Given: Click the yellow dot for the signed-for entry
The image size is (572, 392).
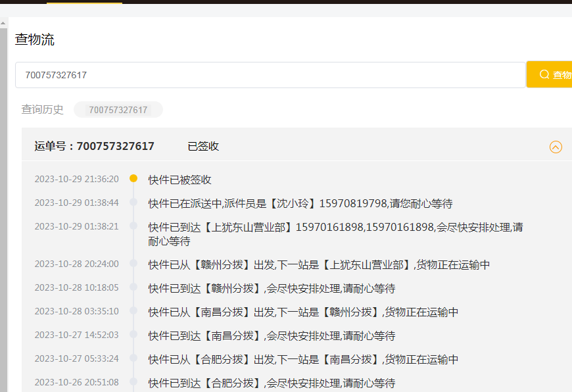Looking at the screenshot, I should coord(133,178).
